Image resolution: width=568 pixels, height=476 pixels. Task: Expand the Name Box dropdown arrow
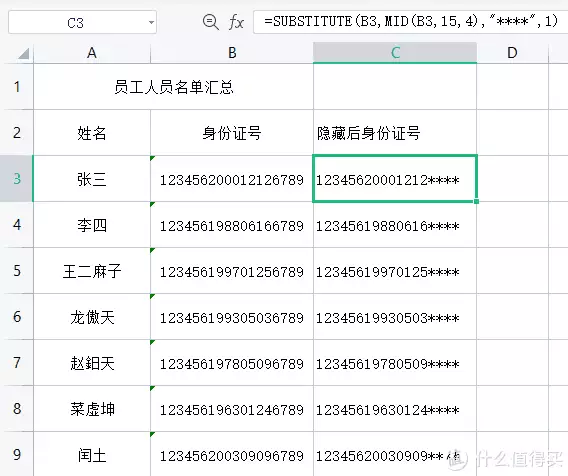(151, 22)
